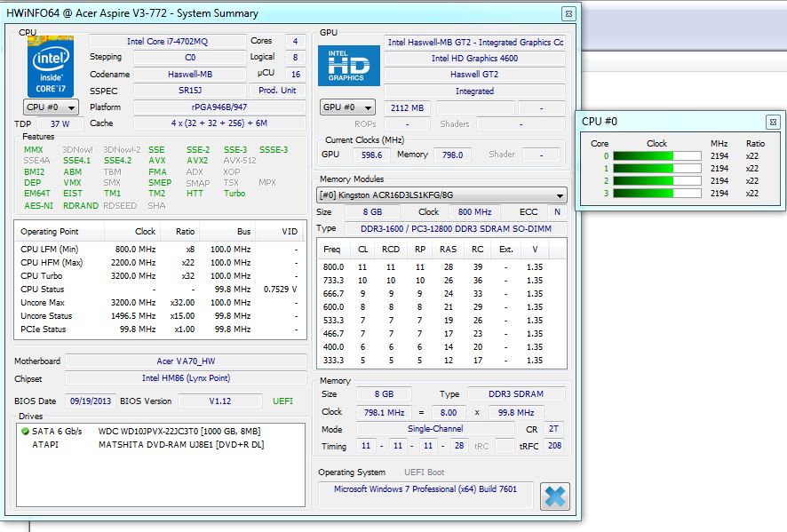Screen dimensions: 787x532
Task: Close the System Summary window
Action: [568, 13]
